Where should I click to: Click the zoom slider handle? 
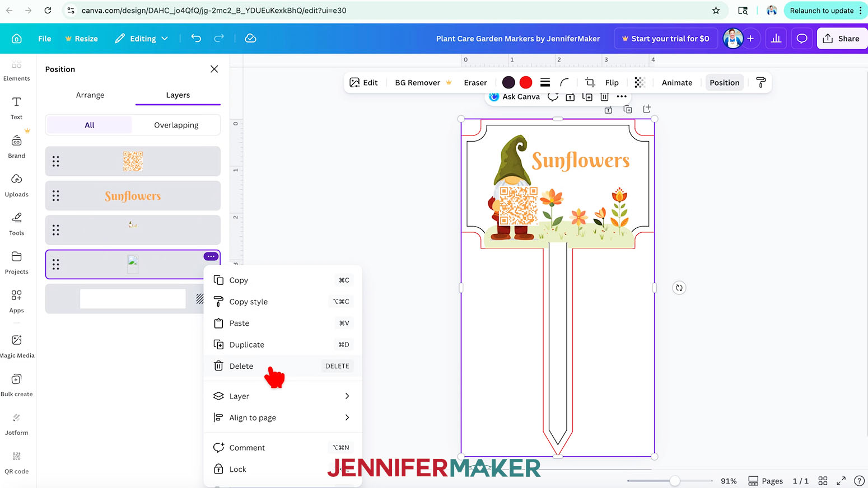(x=675, y=481)
